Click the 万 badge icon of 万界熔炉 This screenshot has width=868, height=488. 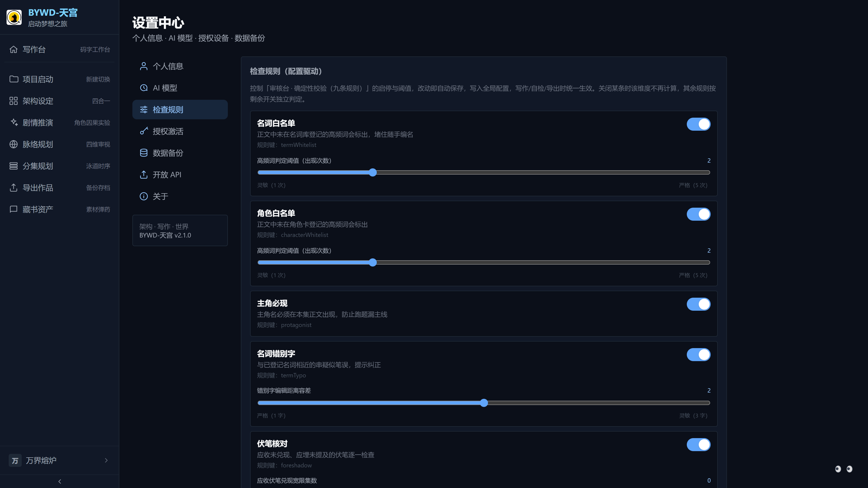(15, 460)
